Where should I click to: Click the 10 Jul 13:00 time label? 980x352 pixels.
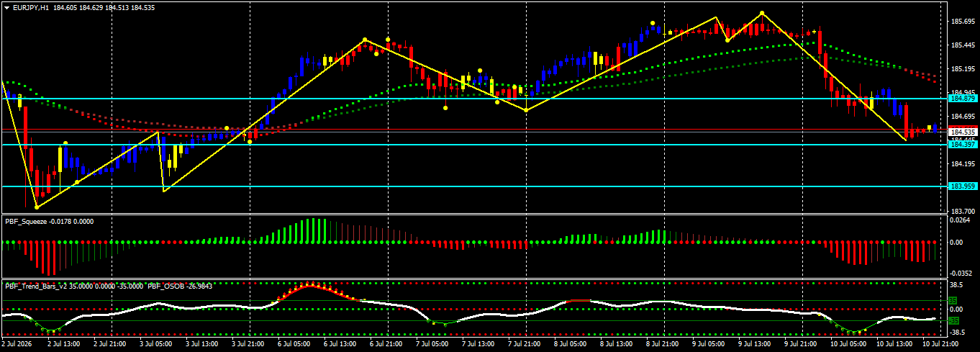pos(894,345)
